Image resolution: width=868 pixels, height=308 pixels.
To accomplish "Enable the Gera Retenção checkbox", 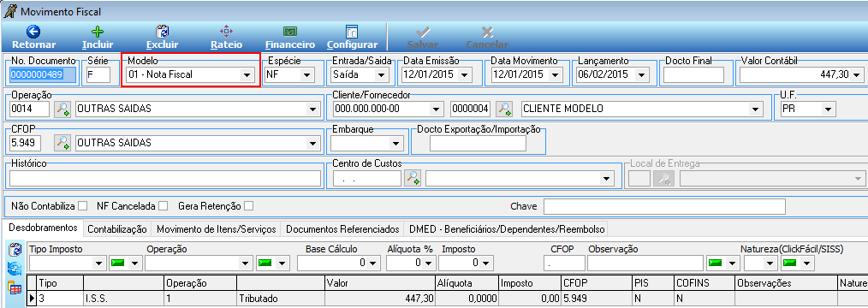I will click(248, 206).
